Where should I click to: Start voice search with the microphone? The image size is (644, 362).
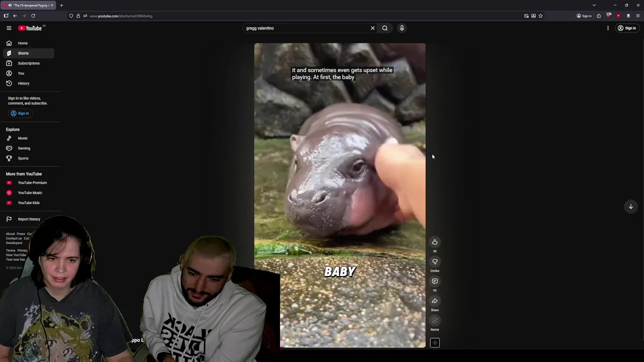pos(402,28)
